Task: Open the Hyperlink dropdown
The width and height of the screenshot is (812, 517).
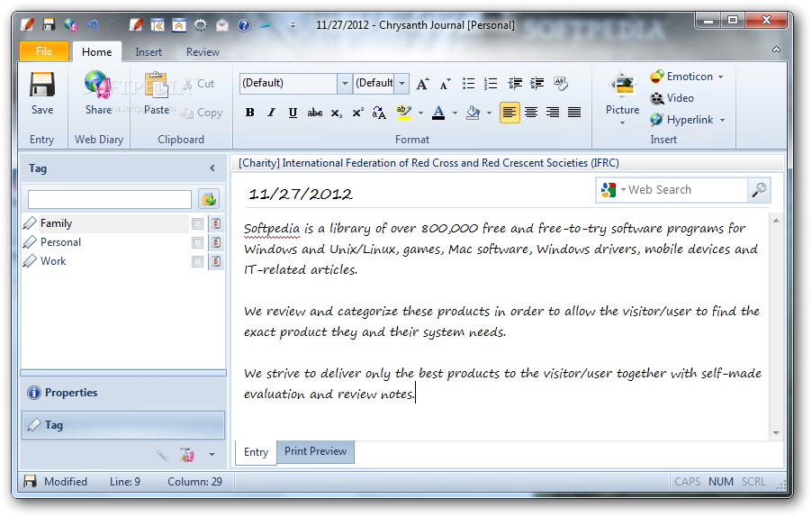Action: (722, 120)
